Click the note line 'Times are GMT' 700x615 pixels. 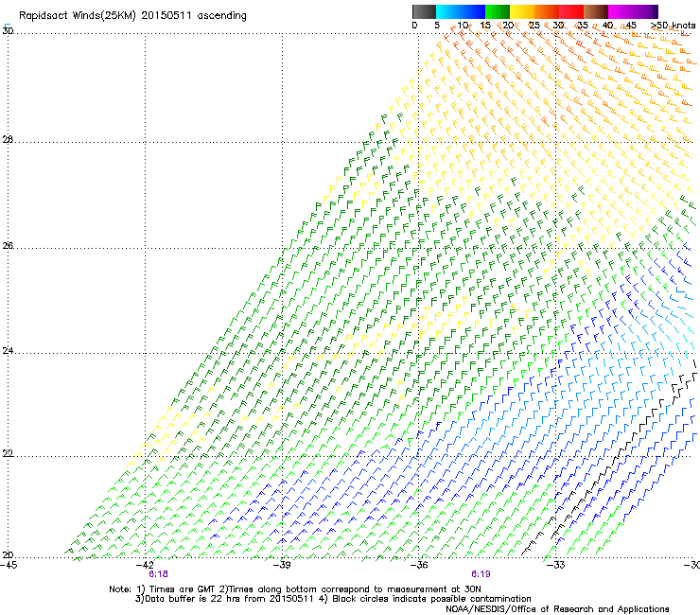coord(183,589)
